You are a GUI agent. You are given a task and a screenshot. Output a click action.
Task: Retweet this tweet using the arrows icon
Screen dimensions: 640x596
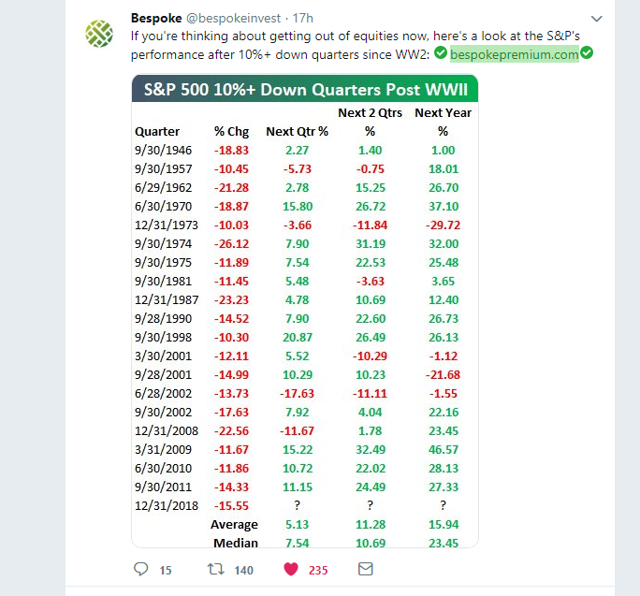tap(213, 569)
